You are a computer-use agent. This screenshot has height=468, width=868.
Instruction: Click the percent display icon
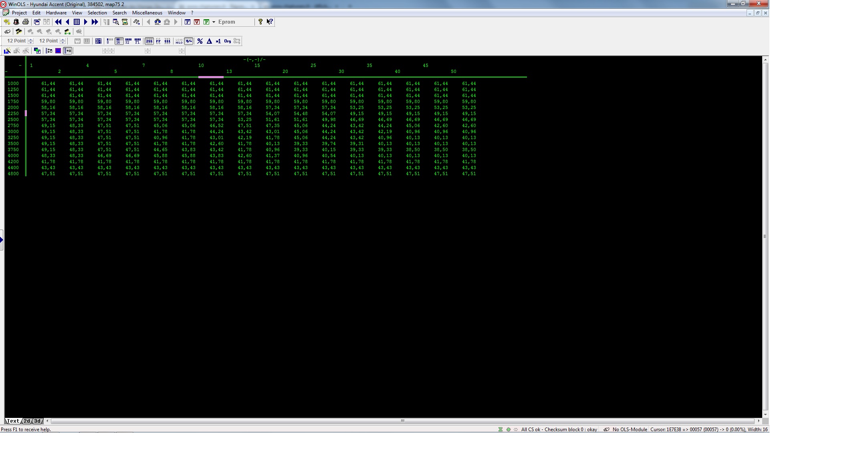(200, 41)
